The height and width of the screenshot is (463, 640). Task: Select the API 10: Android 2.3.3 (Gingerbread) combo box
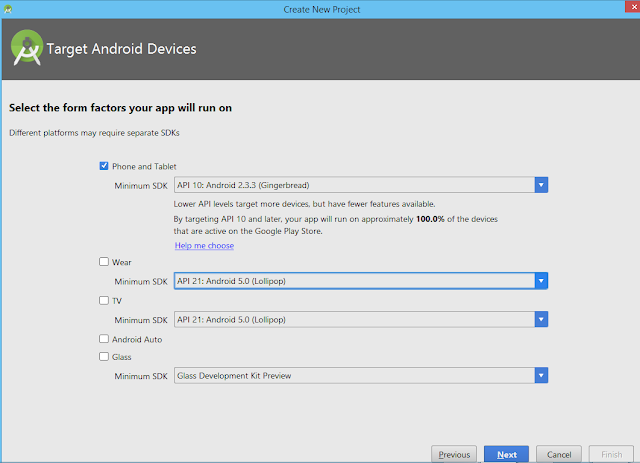pos(361,185)
